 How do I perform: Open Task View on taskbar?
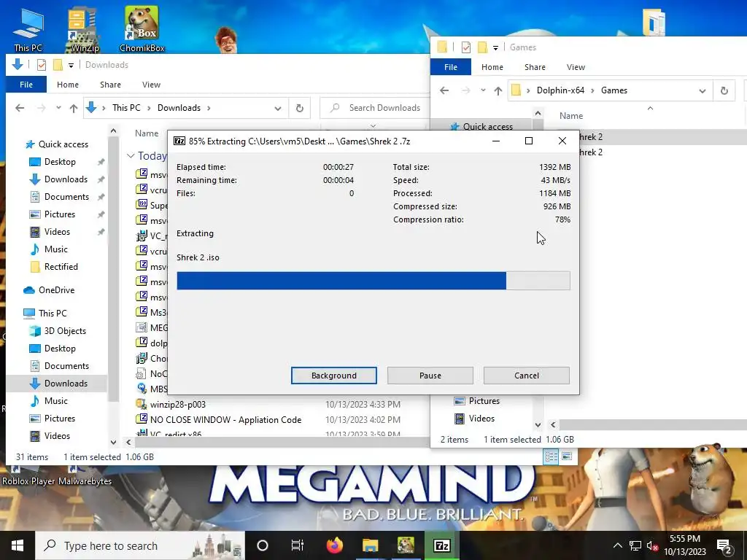pos(298,545)
